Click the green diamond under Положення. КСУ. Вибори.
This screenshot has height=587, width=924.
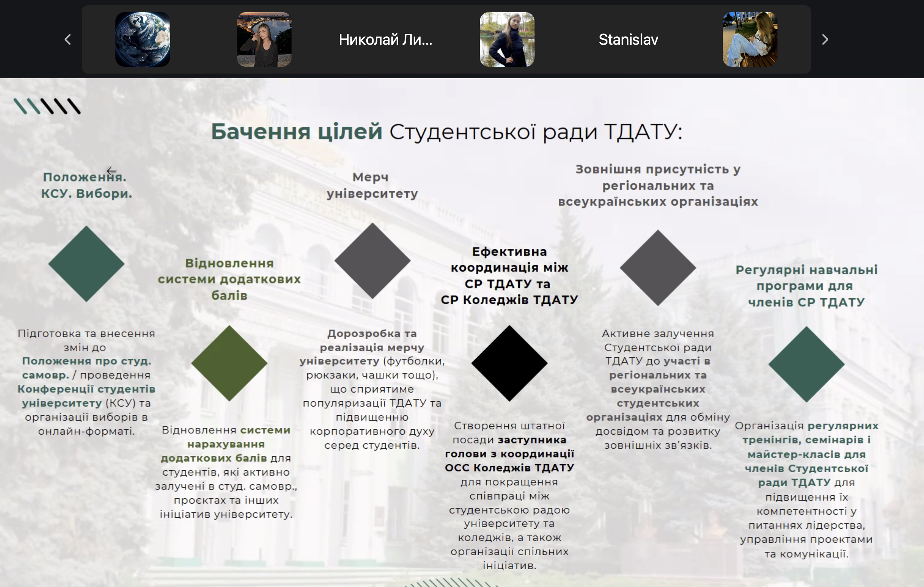[86, 264]
